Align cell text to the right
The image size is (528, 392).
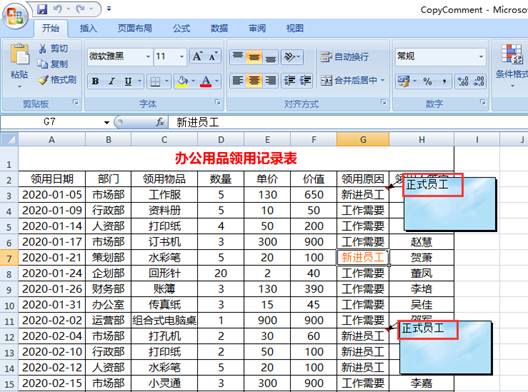click(270, 80)
